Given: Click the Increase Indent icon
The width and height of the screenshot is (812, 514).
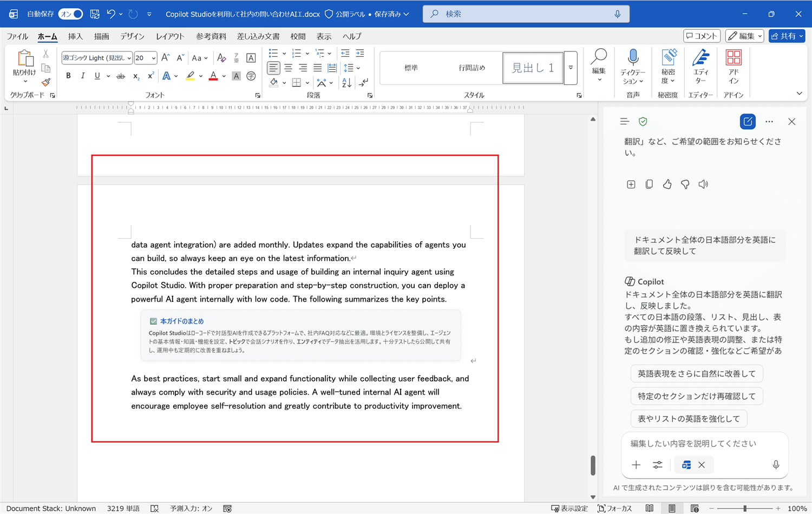Looking at the screenshot, I should click(x=359, y=54).
